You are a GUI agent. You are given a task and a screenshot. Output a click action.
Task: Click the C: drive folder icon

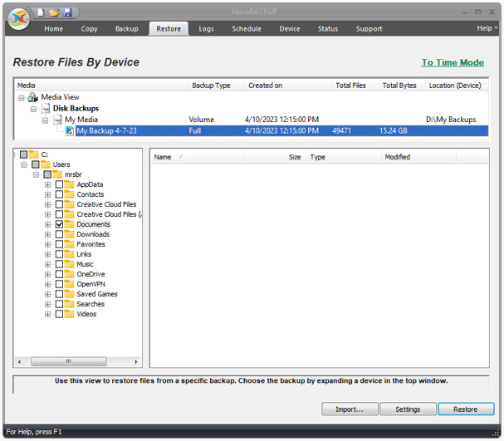tap(34, 154)
